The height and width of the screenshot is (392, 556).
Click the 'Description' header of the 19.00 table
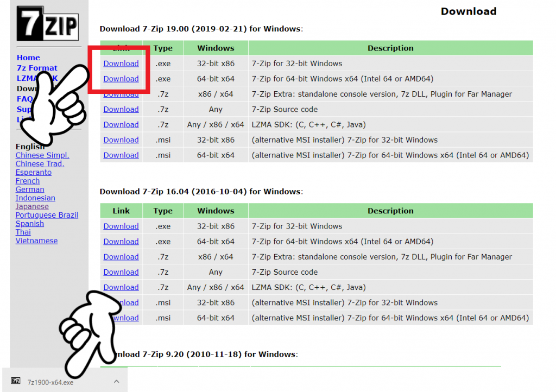(x=390, y=48)
